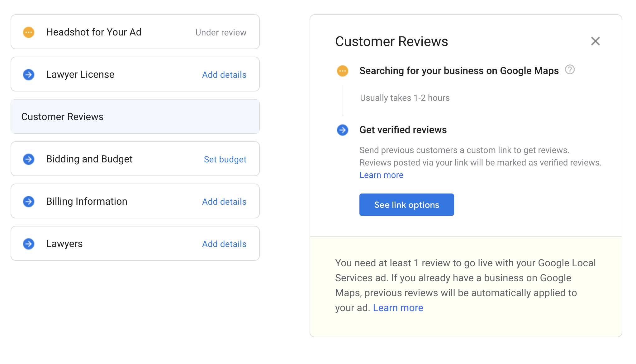Click the blue arrow icon beside Billing Information

coord(29,202)
